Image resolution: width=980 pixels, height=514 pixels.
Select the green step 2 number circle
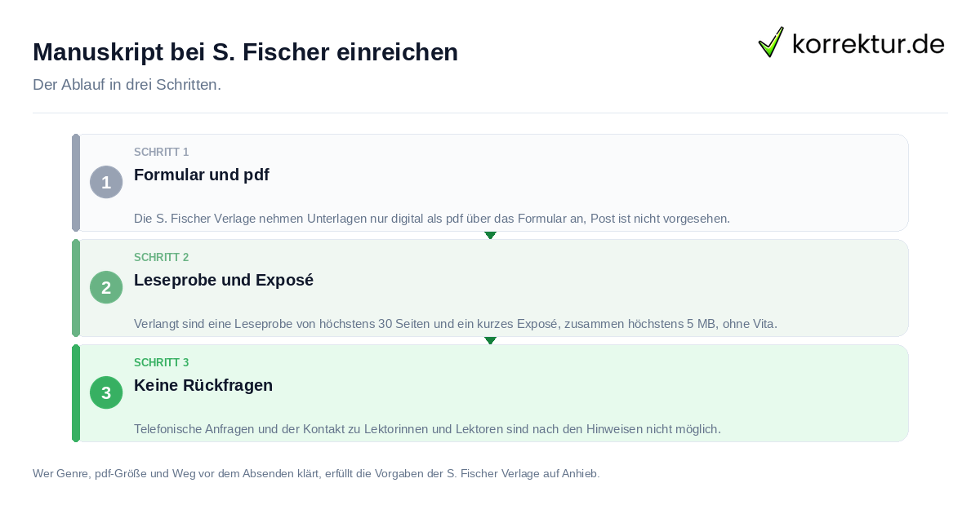pos(106,287)
